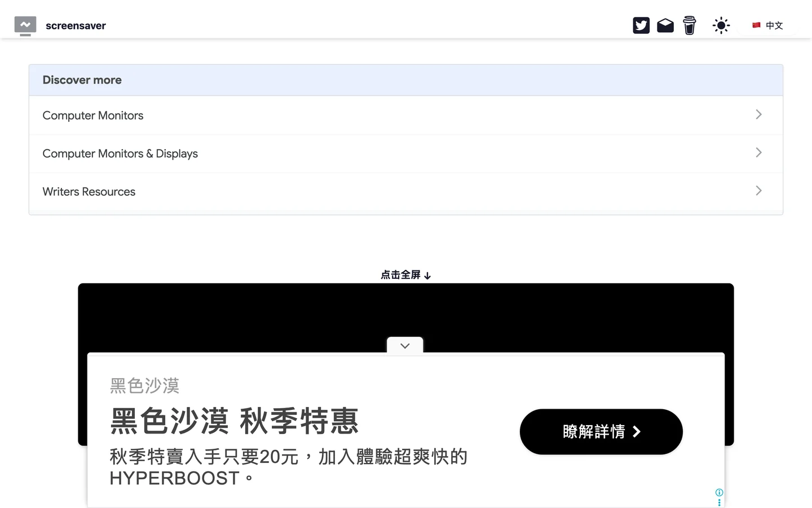Click the coffee cup donate icon
812x508 pixels.
689,25
